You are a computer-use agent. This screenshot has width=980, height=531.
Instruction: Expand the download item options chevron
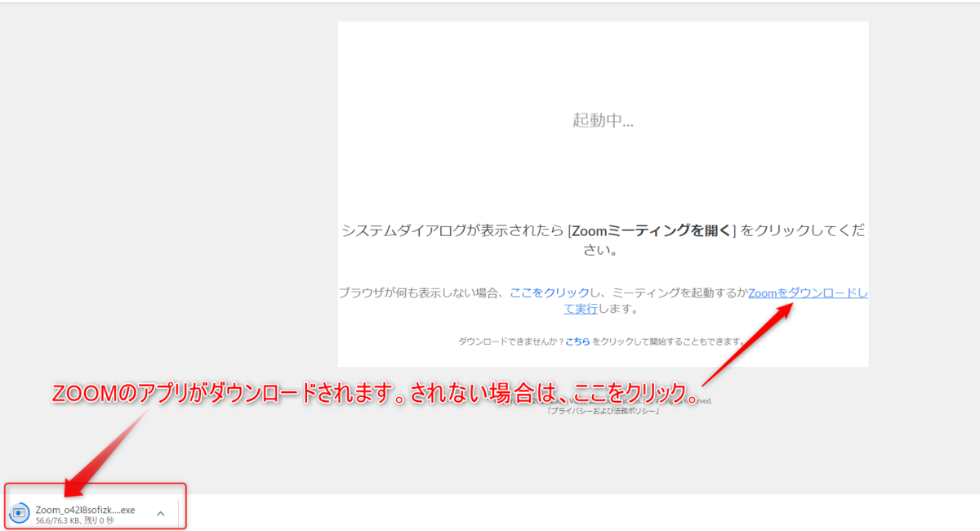click(161, 514)
